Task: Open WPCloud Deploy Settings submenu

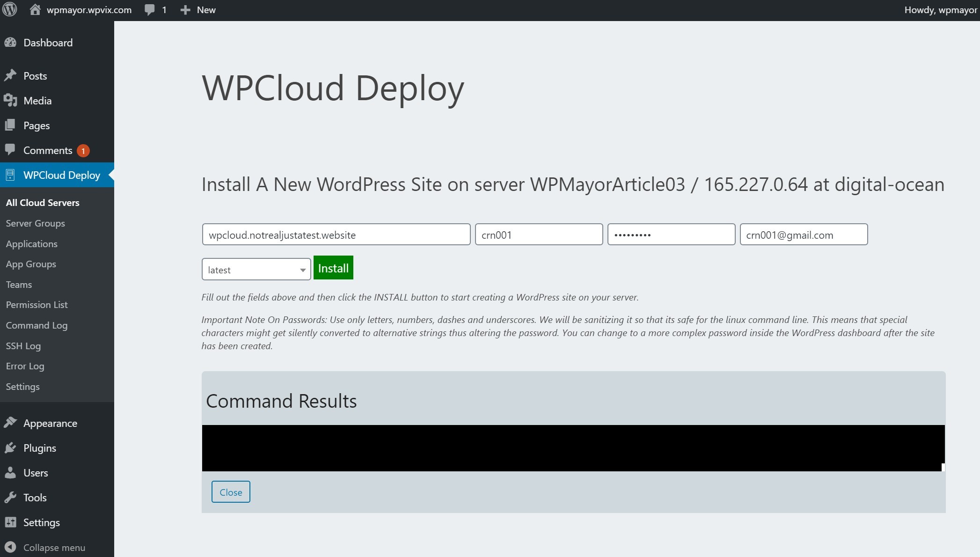Action: 22,387
